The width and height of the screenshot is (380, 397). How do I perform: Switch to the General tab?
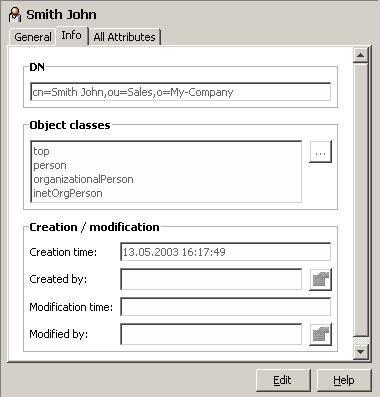[x=33, y=37]
